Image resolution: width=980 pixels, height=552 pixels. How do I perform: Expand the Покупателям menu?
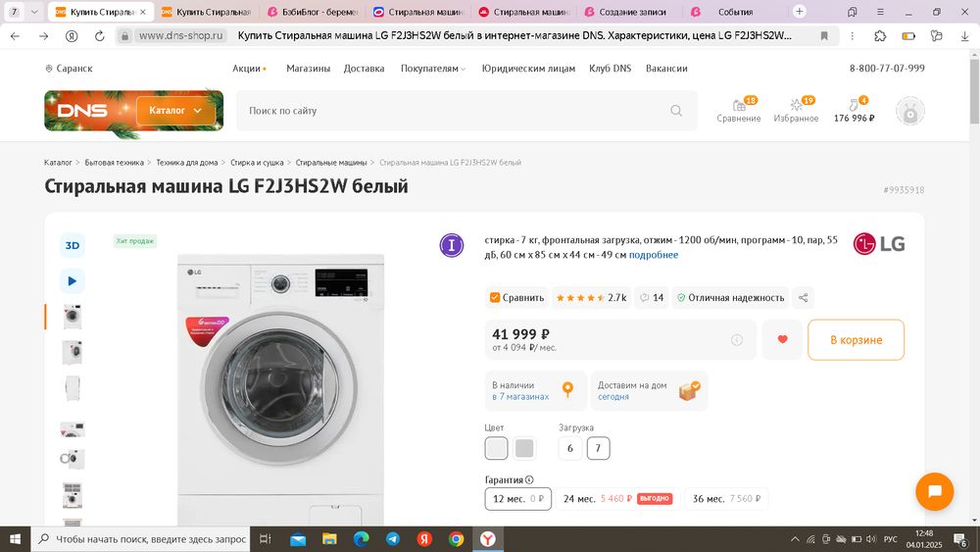[x=433, y=68]
